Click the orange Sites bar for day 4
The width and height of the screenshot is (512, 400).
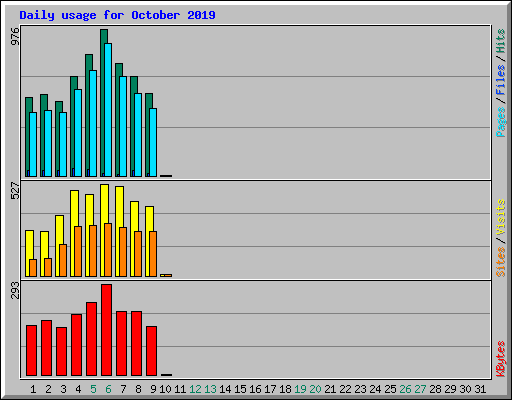[x=78, y=251]
